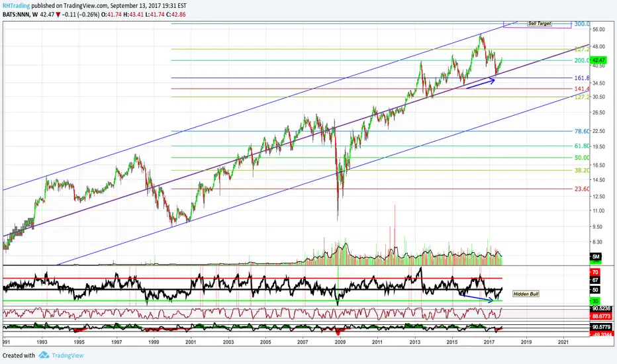617x364 pixels.
Task: Select the black 50 RSI midline tag
Action: tap(595, 290)
